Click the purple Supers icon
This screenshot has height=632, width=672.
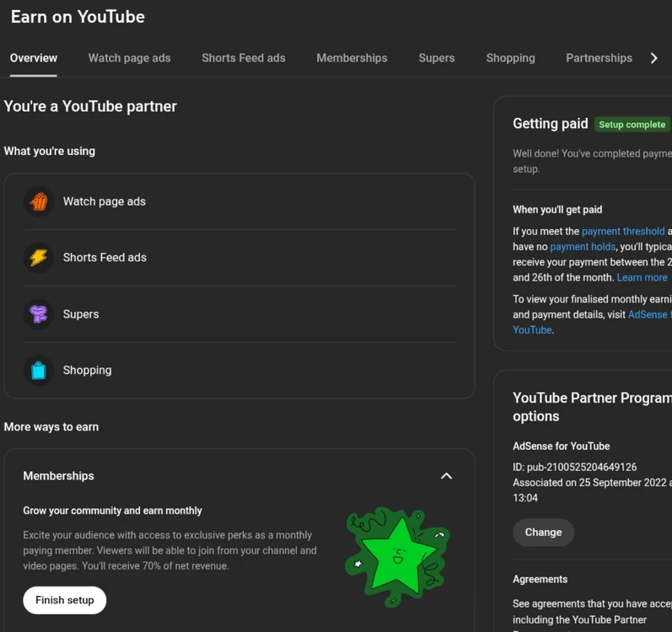(x=39, y=313)
